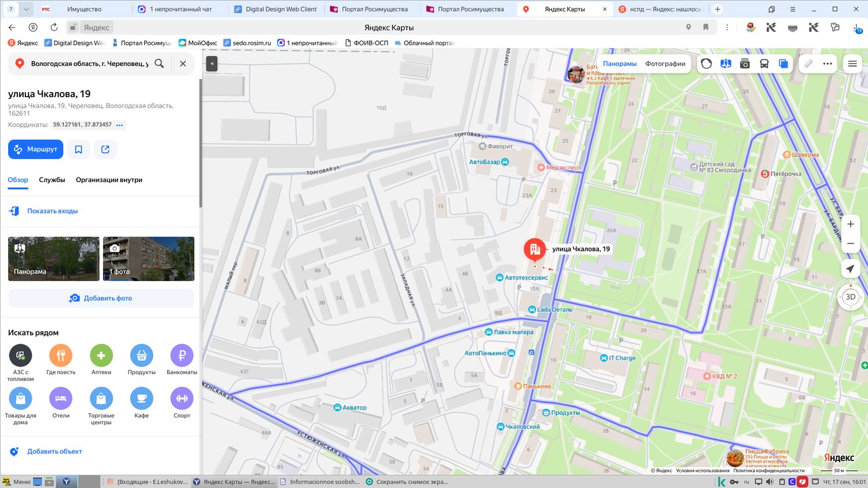Open the Панорама thumbnail
Viewport: 868px width, 488px height.
(x=54, y=259)
